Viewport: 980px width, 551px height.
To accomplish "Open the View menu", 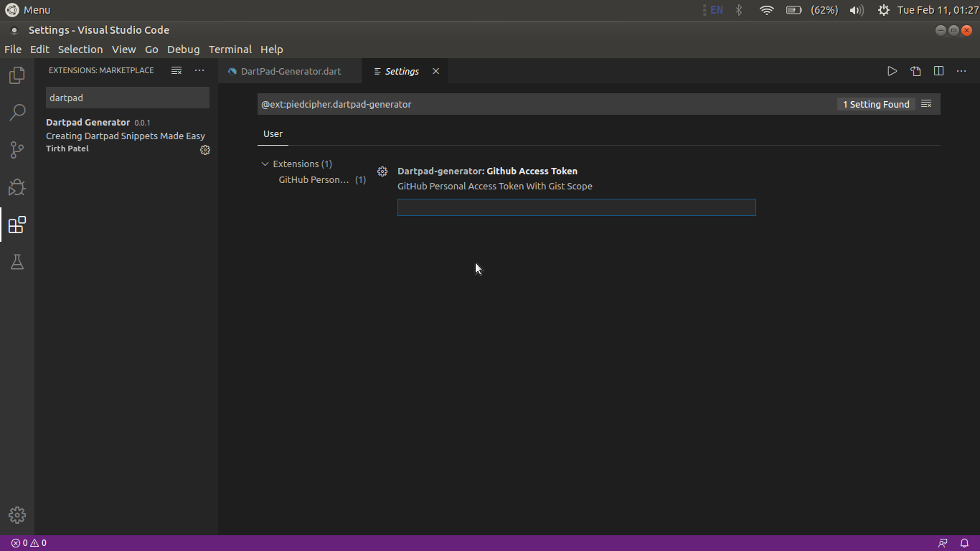I will pos(123,50).
